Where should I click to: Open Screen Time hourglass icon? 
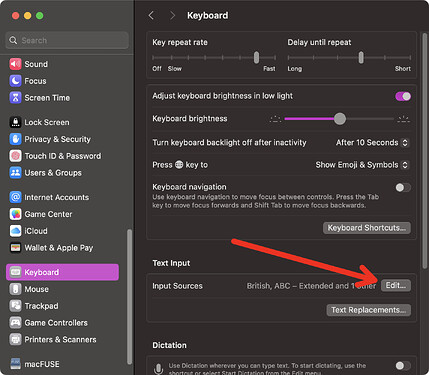pos(15,98)
